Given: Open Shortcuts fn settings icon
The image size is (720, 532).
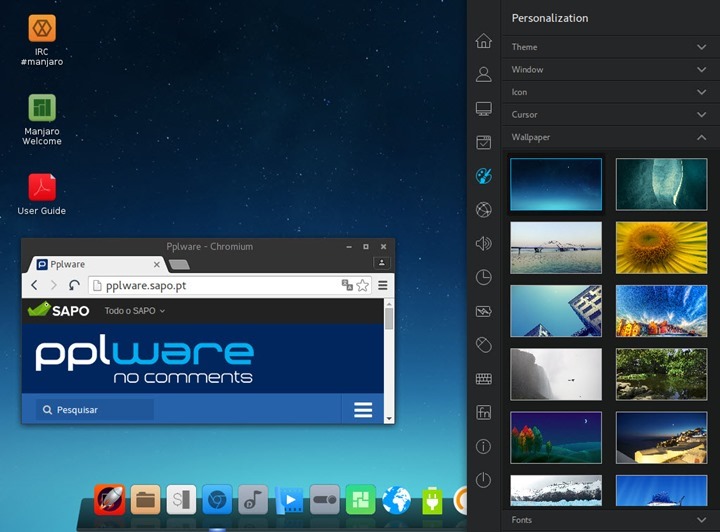Looking at the screenshot, I should (x=484, y=412).
